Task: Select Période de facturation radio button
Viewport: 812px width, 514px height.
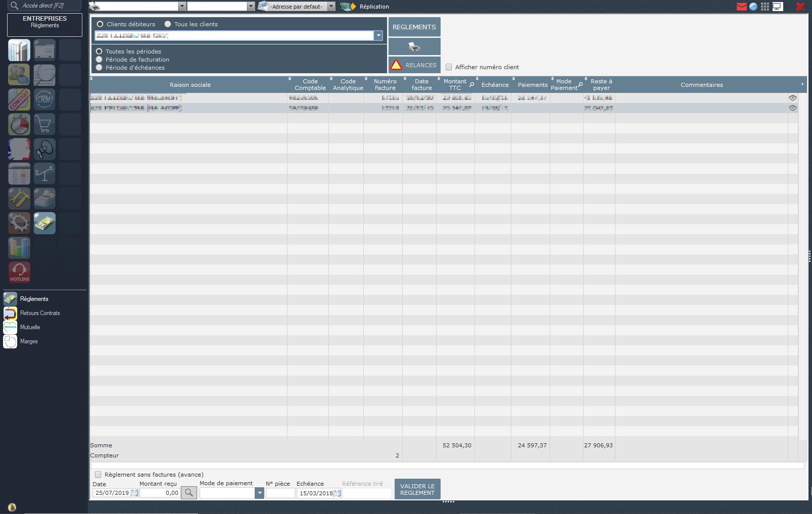Action: (99, 60)
